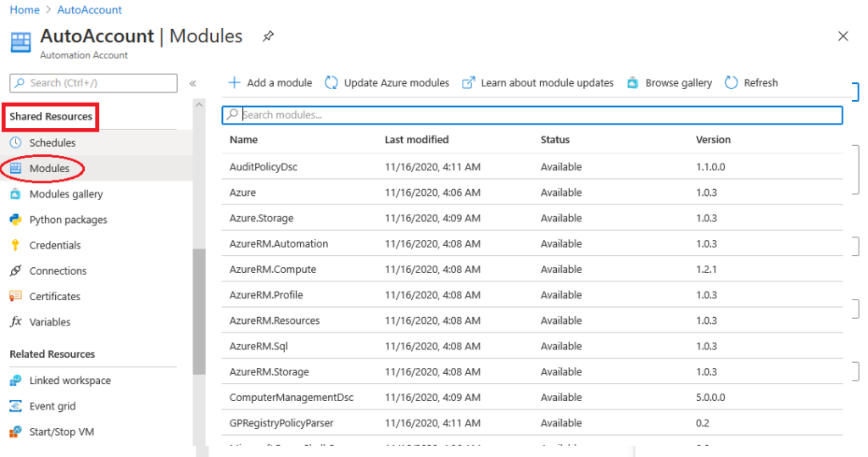Screen dimensions: 868x457
Task: Click the Python packages icon
Action: pos(15,220)
